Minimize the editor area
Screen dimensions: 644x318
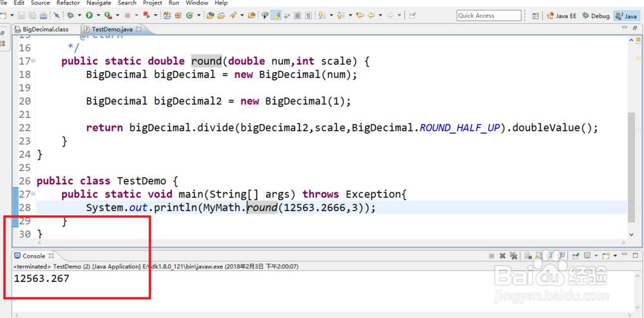(x=625, y=28)
